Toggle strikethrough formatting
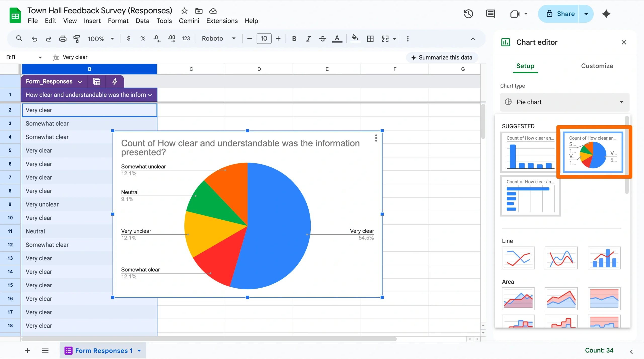Viewport: 644px width, 359px height. coord(322,39)
